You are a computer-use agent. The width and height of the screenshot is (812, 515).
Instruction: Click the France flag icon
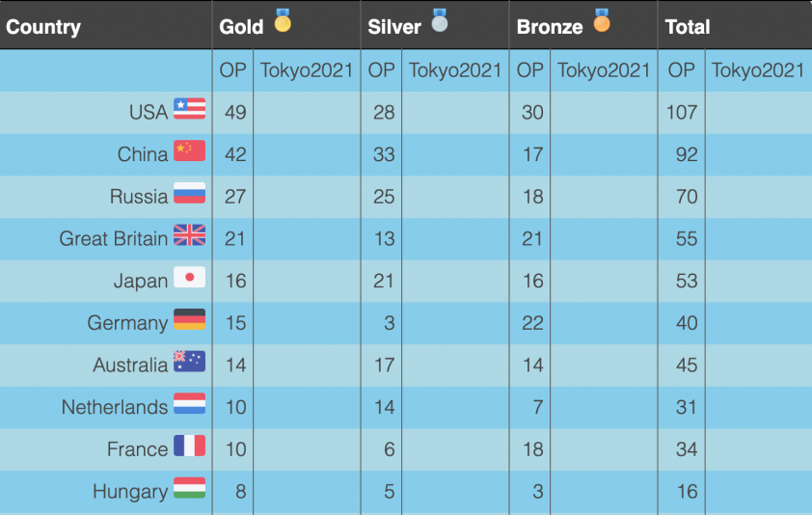coord(190,446)
